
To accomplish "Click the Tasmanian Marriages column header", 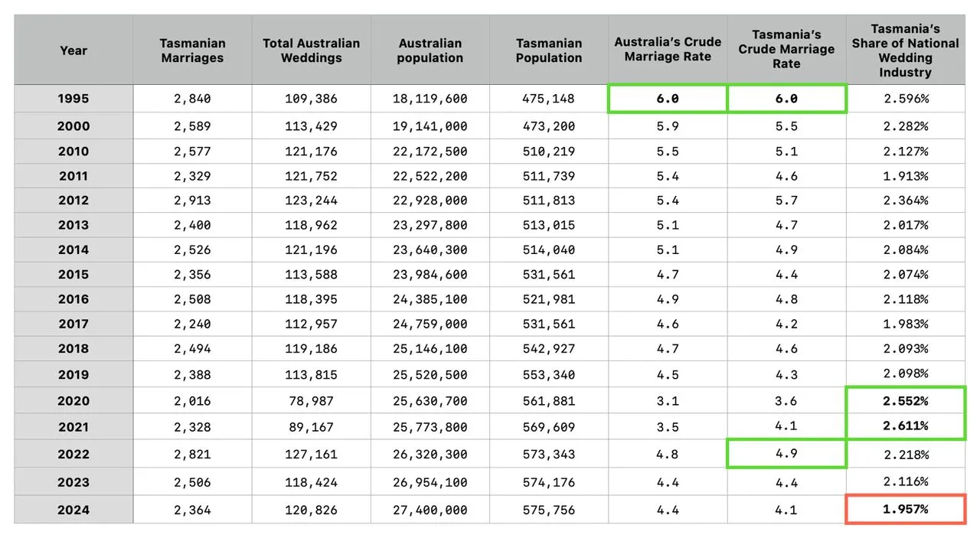I will (192, 51).
